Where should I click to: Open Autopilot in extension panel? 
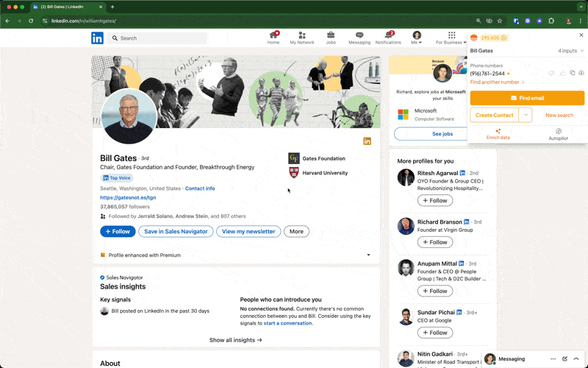coord(558,134)
